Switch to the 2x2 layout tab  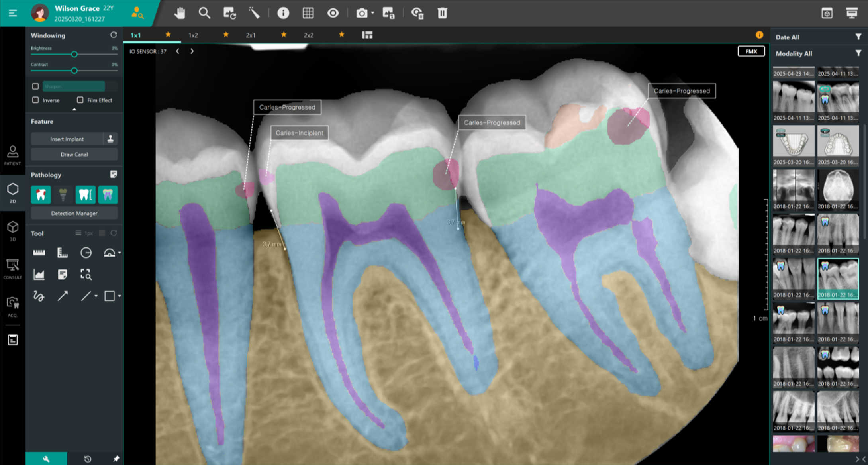point(309,35)
